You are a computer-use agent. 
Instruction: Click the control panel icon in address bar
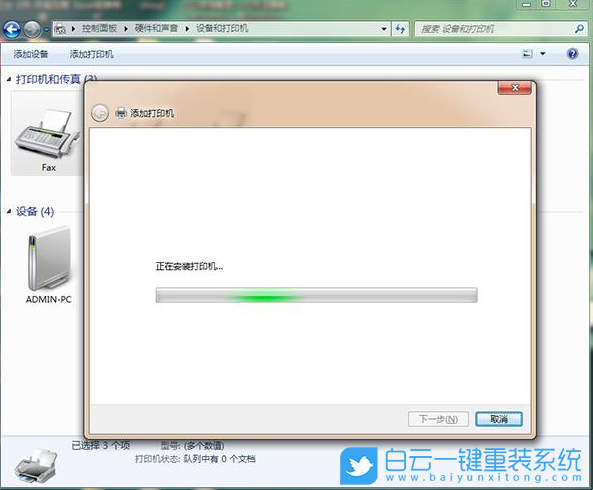click(x=60, y=29)
